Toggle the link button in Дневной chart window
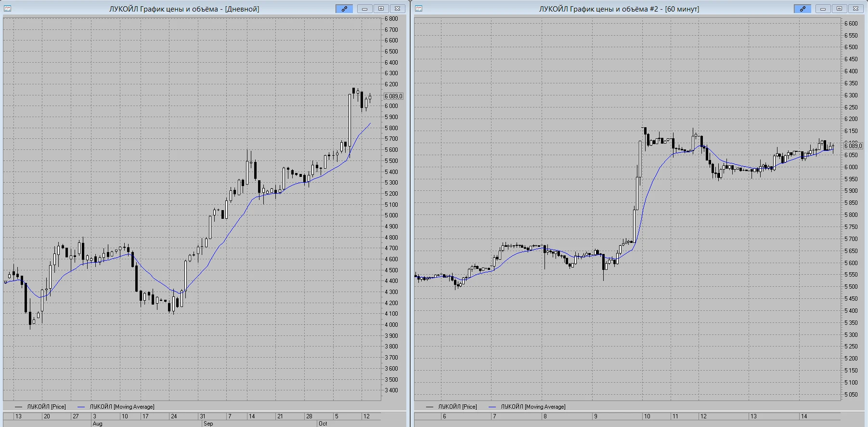868x427 pixels. point(344,9)
